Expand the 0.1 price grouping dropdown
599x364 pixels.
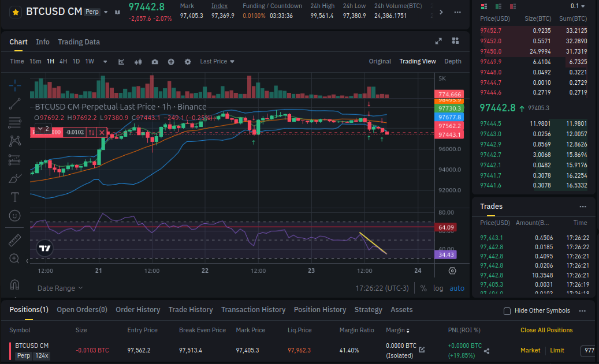coord(578,6)
